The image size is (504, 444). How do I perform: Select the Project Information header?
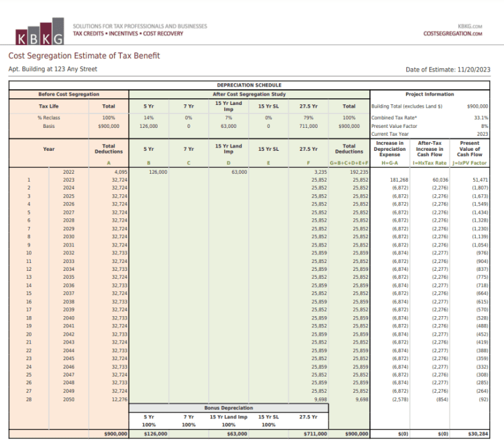click(x=430, y=94)
